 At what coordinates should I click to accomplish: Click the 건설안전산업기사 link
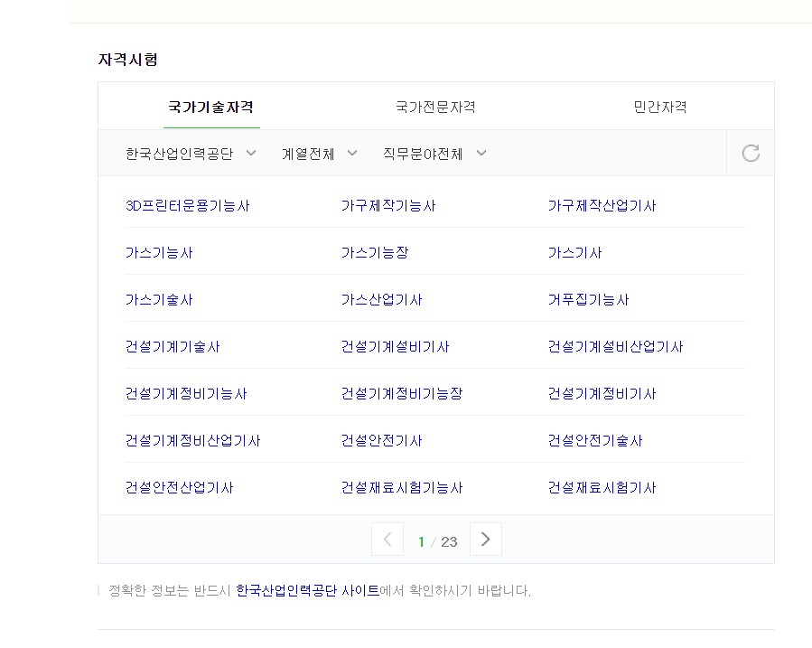[x=179, y=487]
